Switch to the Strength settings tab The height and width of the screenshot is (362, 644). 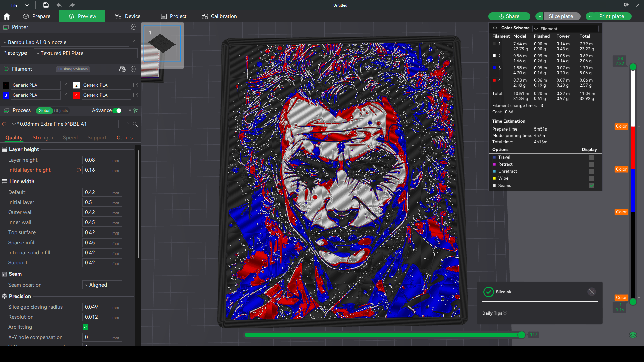tap(43, 138)
